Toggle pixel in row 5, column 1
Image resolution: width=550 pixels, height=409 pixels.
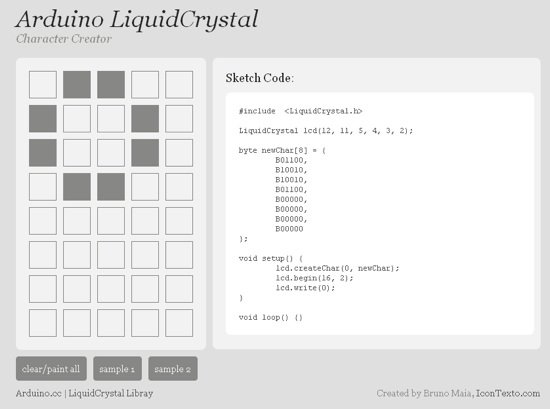pyautogui.click(x=43, y=221)
